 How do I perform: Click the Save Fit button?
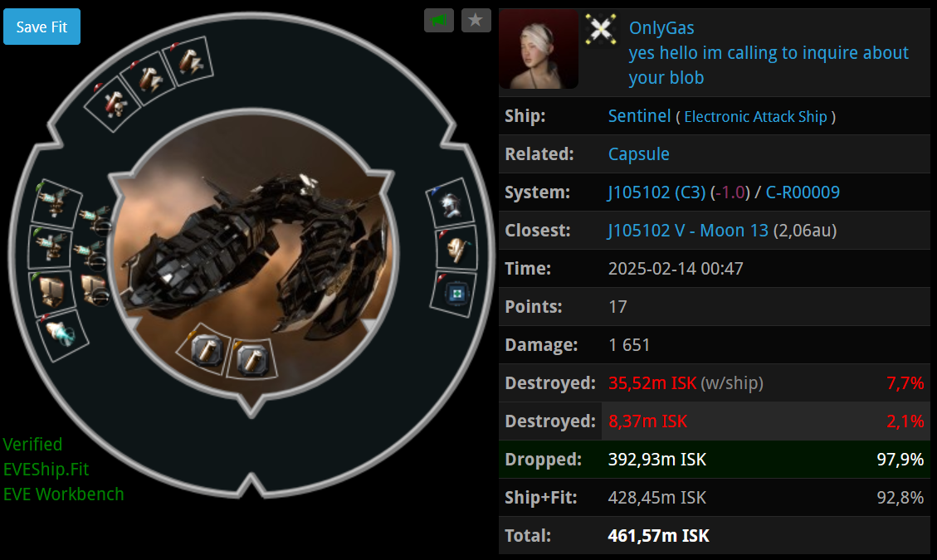pos(41,27)
